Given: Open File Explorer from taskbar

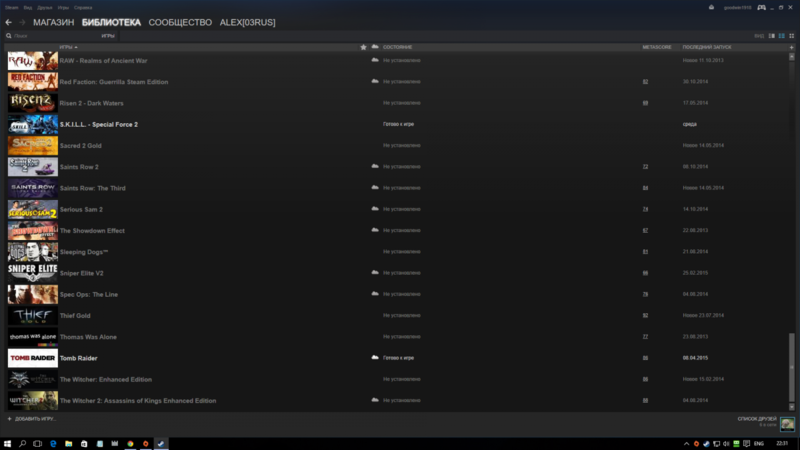Looking at the screenshot, I should [x=68, y=443].
